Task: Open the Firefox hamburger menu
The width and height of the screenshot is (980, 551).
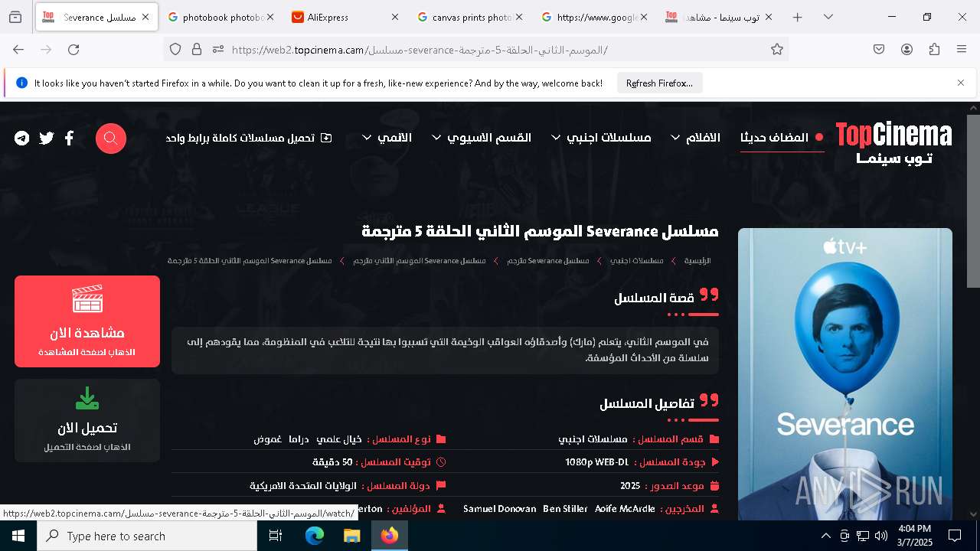Action: (962, 50)
